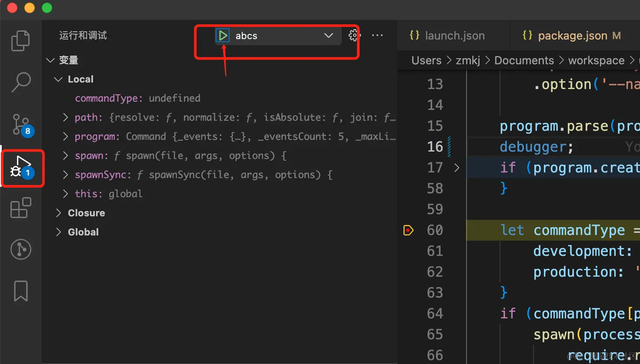Click line number 64 in the gutter
The width and height of the screenshot is (640, 364).
[x=435, y=314]
